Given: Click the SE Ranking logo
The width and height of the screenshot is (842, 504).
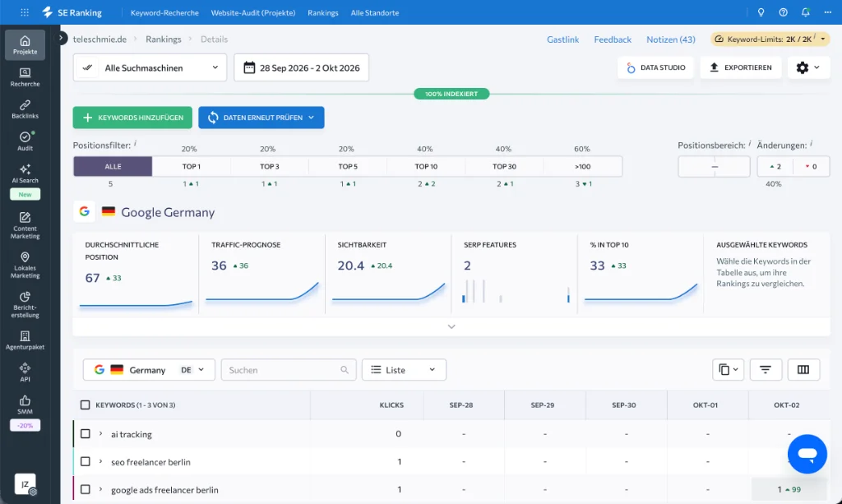Looking at the screenshot, I should [72, 12].
